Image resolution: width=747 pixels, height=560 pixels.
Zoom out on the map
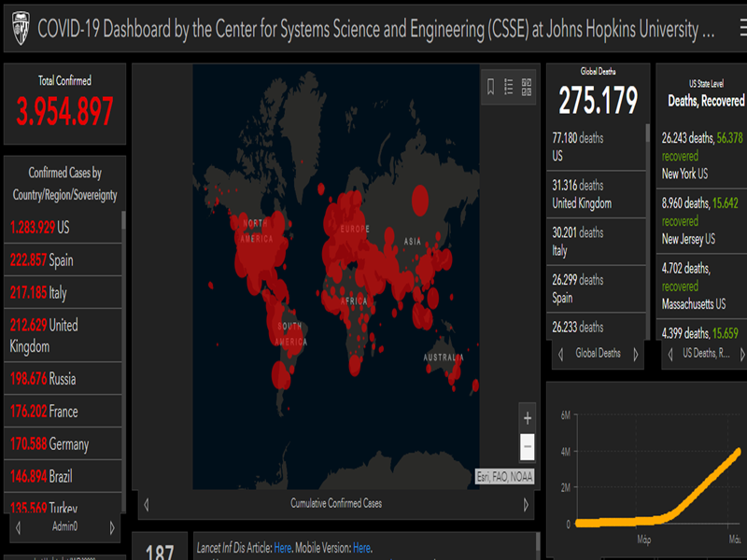[x=528, y=446]
